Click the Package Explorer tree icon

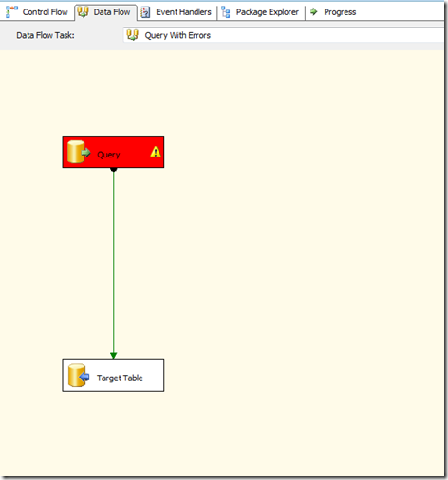coord(226,12)
